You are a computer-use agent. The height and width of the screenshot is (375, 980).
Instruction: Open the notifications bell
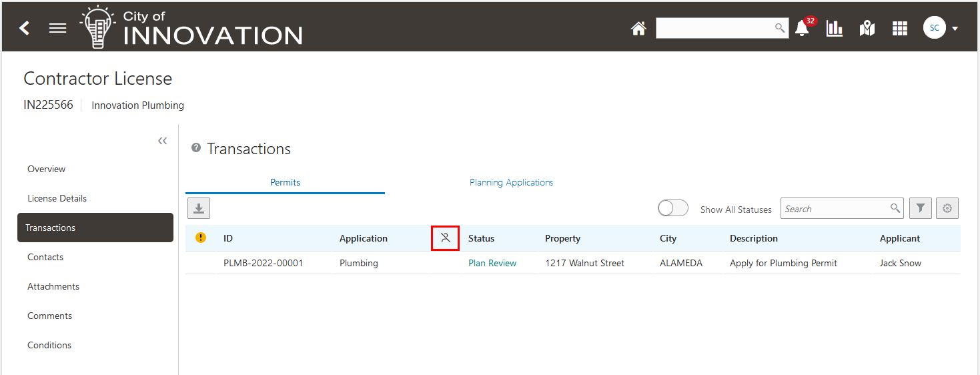pyautogui.click(x=803, y=28)
